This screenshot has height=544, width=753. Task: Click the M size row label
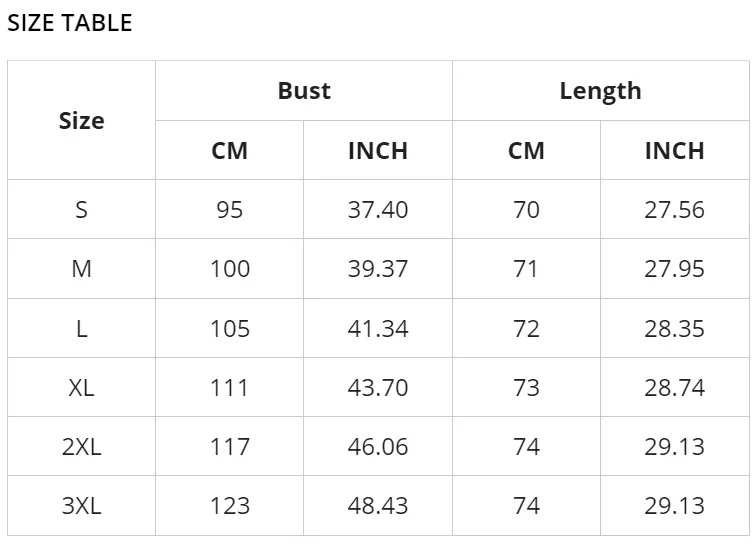(82, 268)
